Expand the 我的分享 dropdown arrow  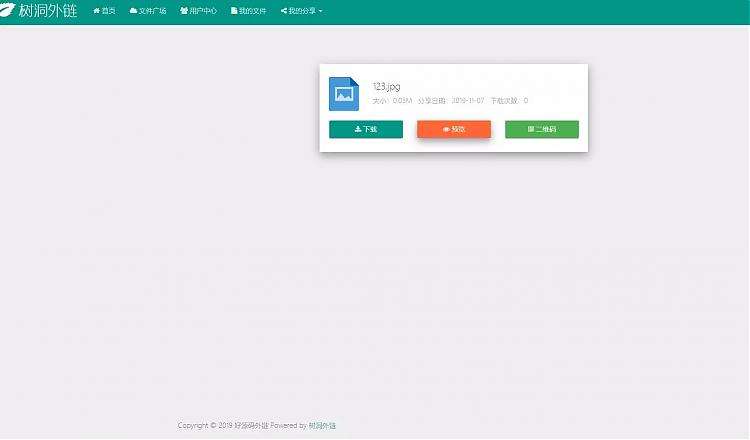(x=321, y=11)
